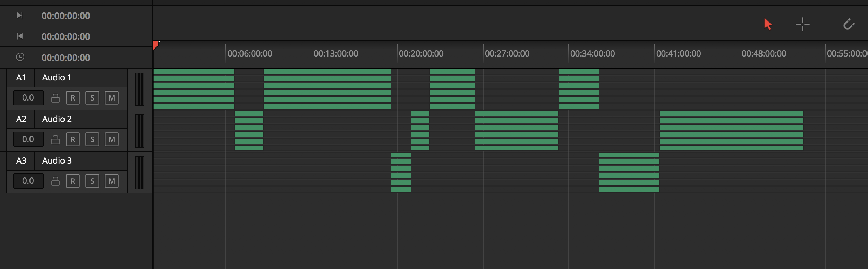
Task: Click the Audio 2 level meter
Action: pyautogui.click(x=139, y=131)
